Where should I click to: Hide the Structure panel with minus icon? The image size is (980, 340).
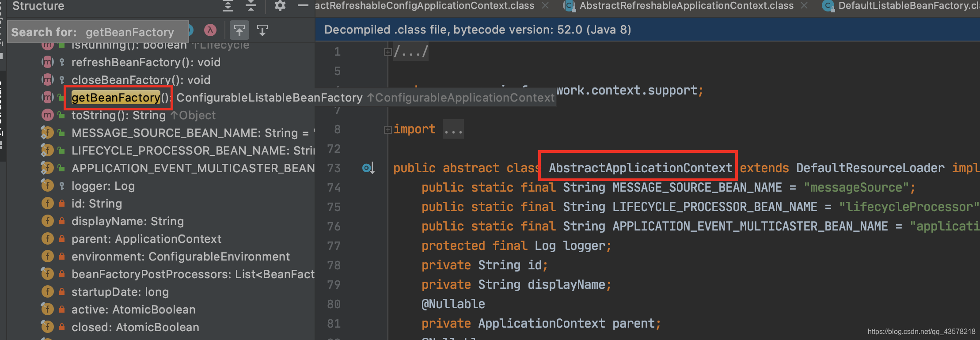[x=303, y=6]
